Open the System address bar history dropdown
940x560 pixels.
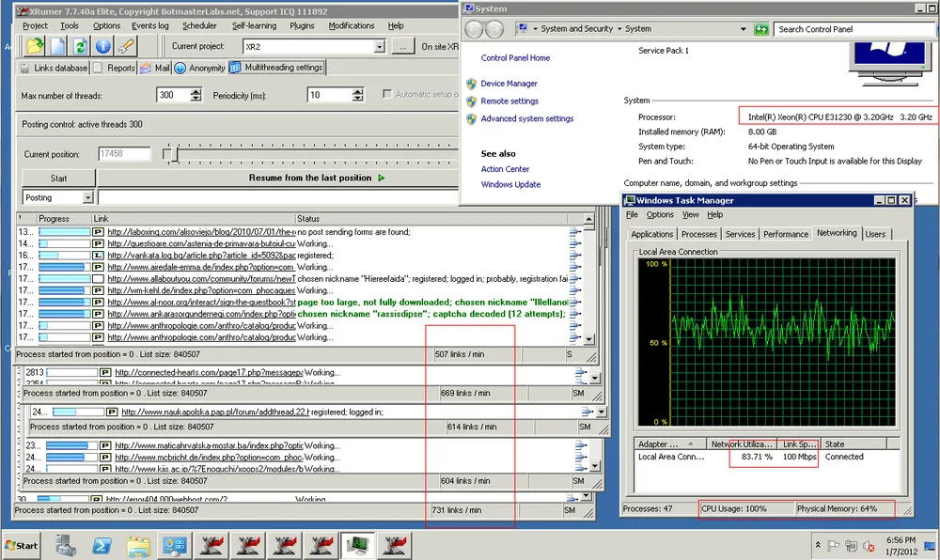743,29
